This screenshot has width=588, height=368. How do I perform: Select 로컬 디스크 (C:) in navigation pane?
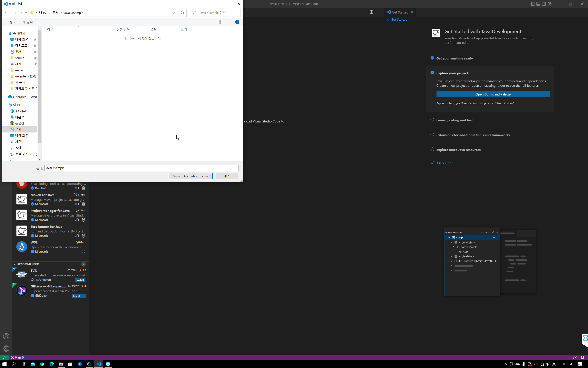(x=23, y=154)
